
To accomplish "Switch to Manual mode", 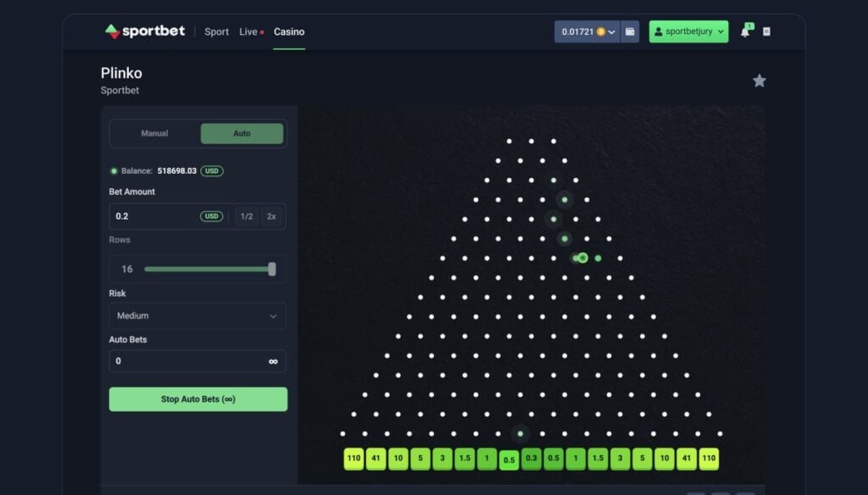I will 154,133.
